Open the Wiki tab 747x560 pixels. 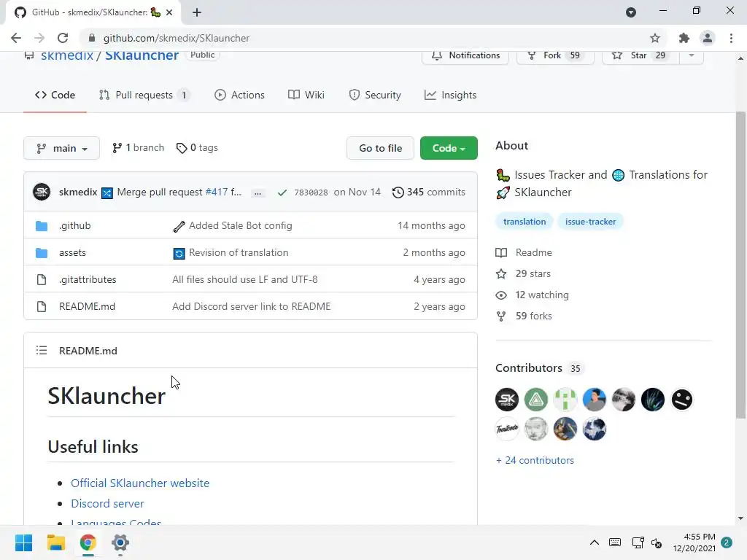point(306,95)
